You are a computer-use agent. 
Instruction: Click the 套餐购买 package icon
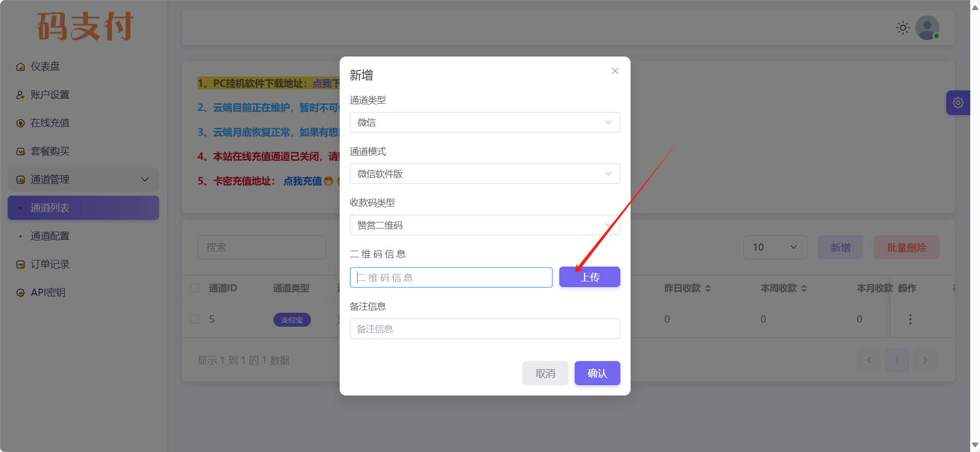21,152
